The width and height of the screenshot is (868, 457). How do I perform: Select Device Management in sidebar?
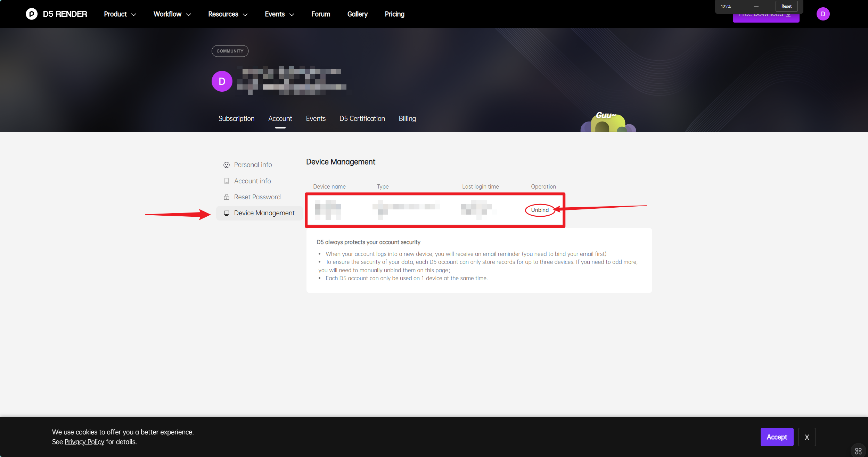(x=259, y=213)
